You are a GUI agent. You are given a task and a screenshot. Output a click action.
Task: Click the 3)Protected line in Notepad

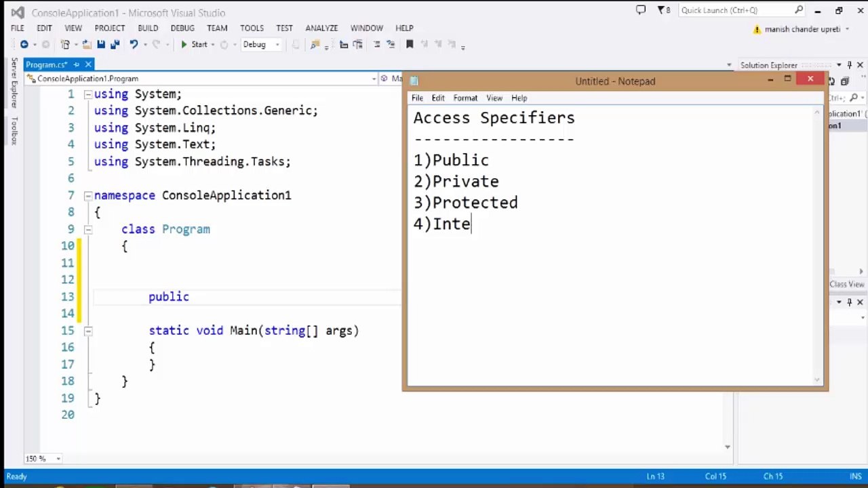point(465,203)
